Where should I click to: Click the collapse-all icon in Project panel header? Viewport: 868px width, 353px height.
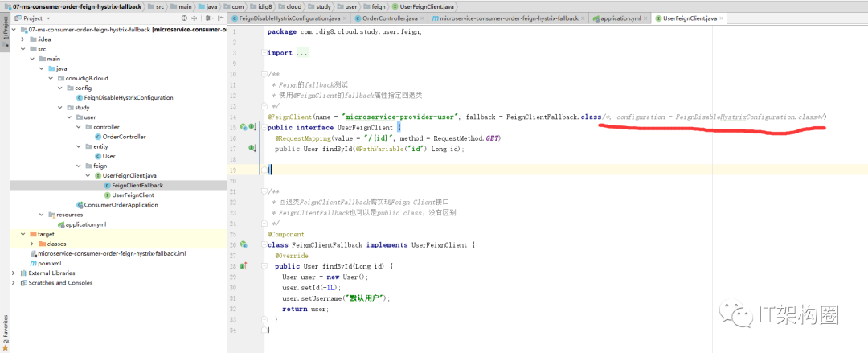(194, 18)
